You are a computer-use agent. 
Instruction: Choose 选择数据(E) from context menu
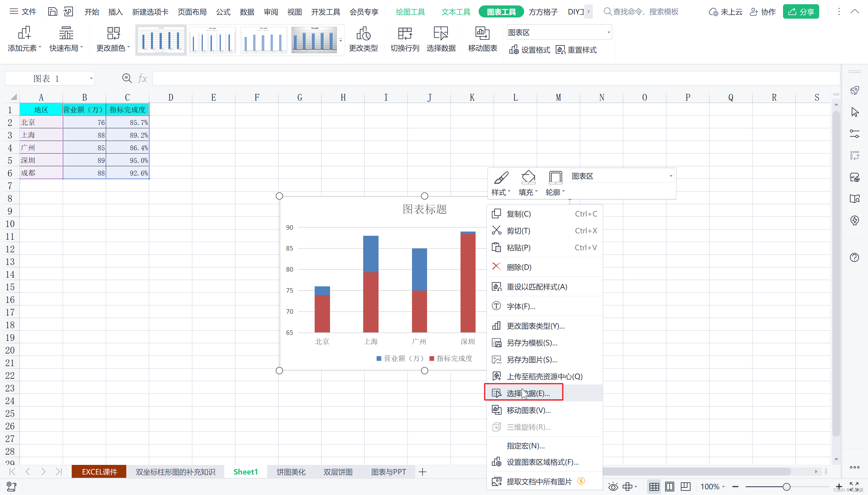pos(527,393)
